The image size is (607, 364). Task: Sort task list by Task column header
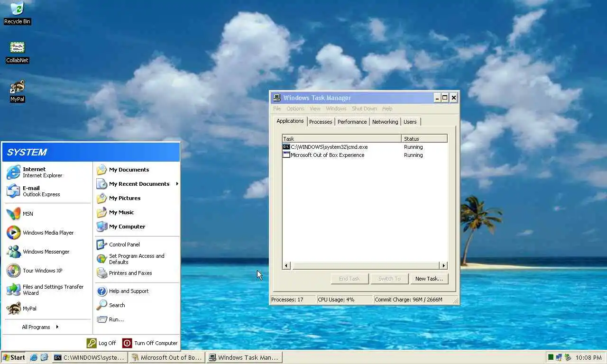pos(342,139)
